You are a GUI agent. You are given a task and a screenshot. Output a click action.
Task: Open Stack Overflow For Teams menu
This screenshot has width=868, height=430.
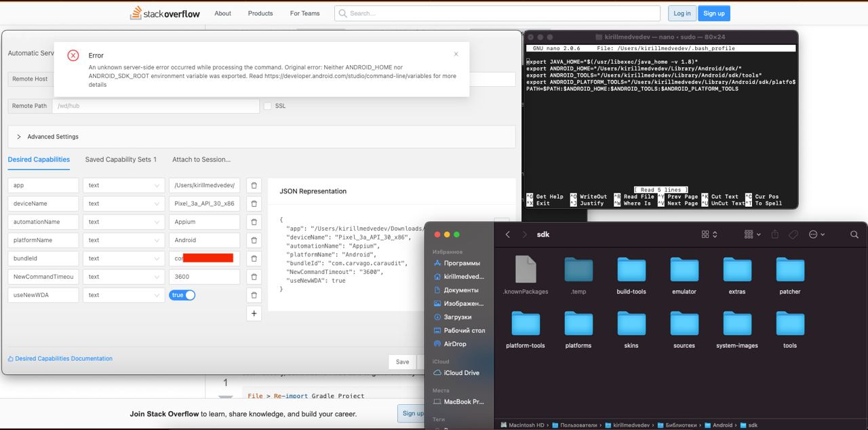coord(304,13)
